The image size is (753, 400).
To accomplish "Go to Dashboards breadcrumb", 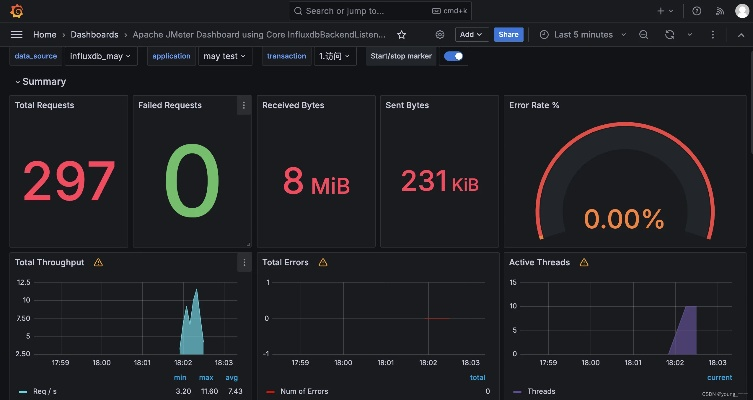I will click(x=94, y=34).
